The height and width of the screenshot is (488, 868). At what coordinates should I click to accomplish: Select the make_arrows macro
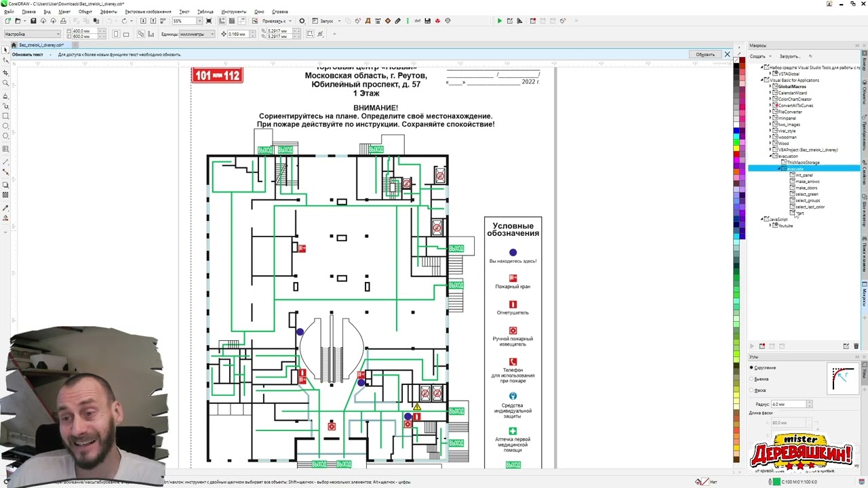[808, 182]
